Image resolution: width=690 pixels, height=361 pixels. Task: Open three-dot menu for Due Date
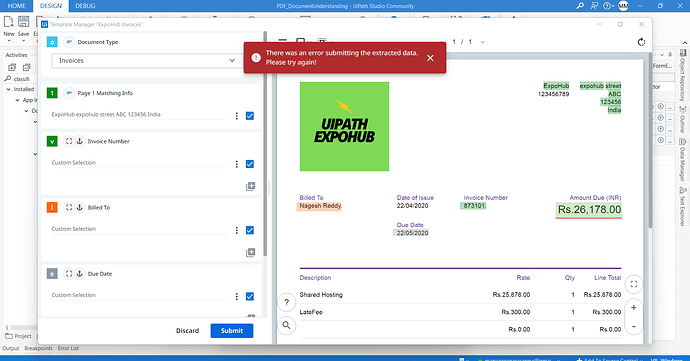pos(237,296)
